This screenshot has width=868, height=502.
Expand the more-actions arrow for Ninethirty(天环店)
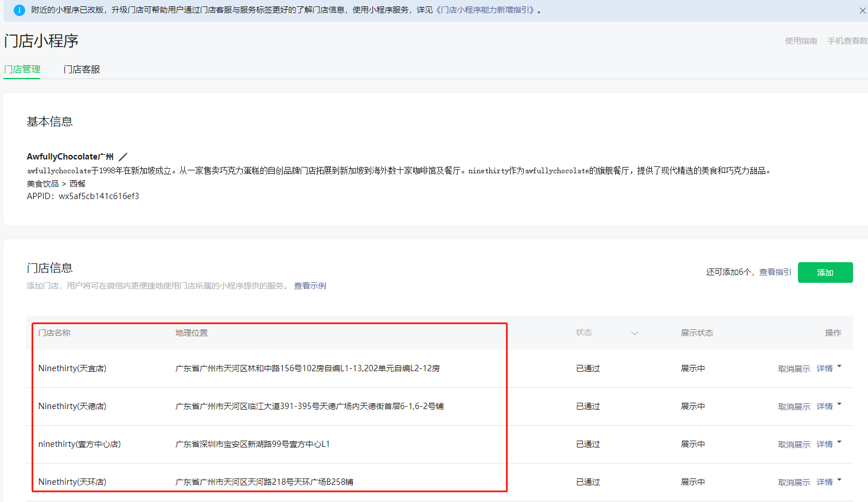(839, 480)
